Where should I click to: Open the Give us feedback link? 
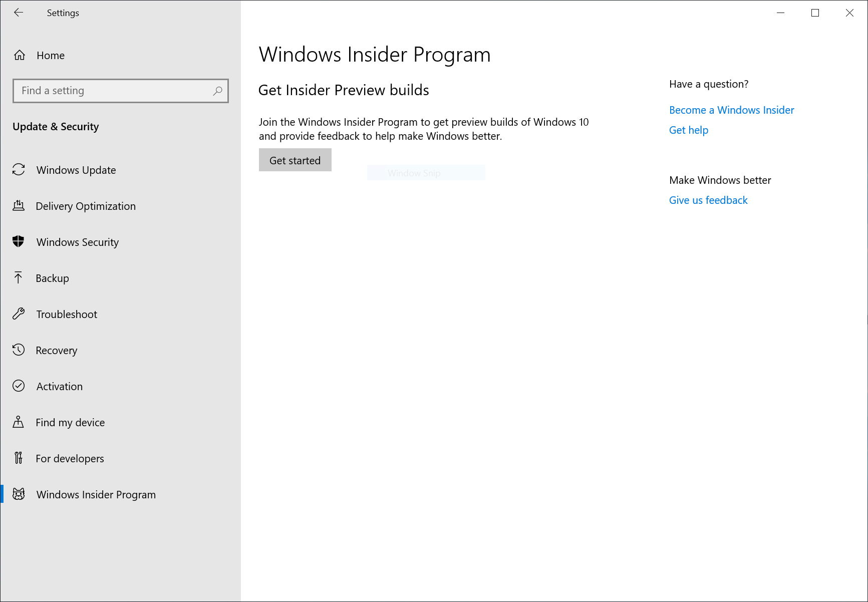[x=708, y=200]
